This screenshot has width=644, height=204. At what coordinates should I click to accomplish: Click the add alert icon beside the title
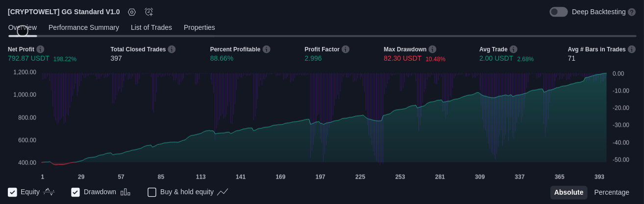coord(149,12)
